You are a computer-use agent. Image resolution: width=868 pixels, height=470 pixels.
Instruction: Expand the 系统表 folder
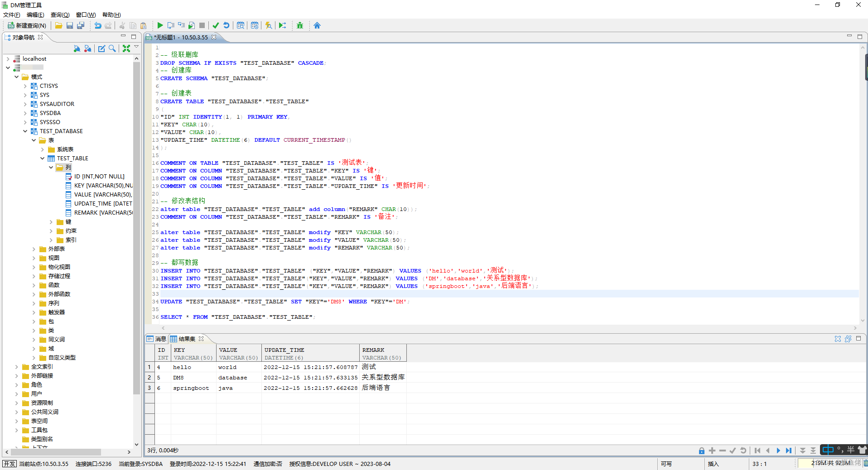[x=42, y=149]
